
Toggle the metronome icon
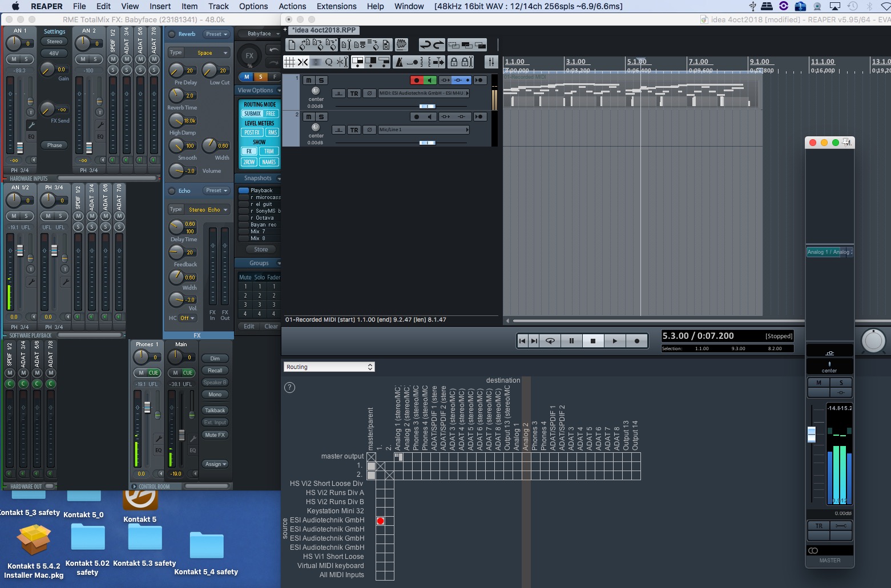400,62
